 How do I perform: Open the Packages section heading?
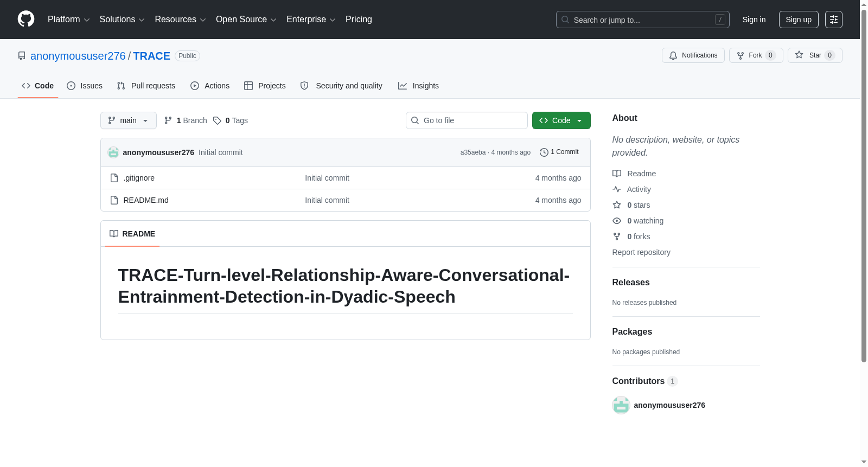pos(632,332)
